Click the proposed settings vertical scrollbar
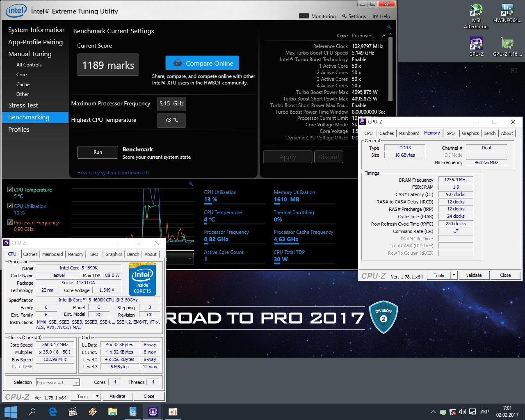525x420 pixels. (x=390, y=70)
